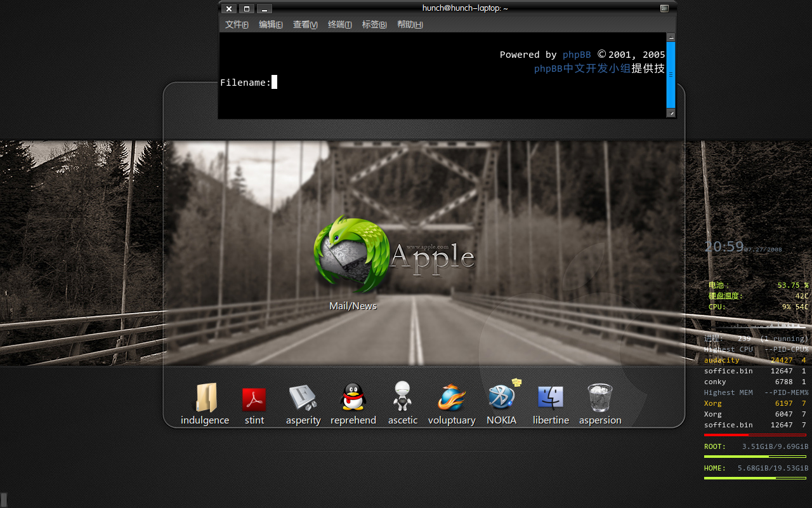Click the terminal scrollbar up arrow
812x508 pixels.
(671, 37)
